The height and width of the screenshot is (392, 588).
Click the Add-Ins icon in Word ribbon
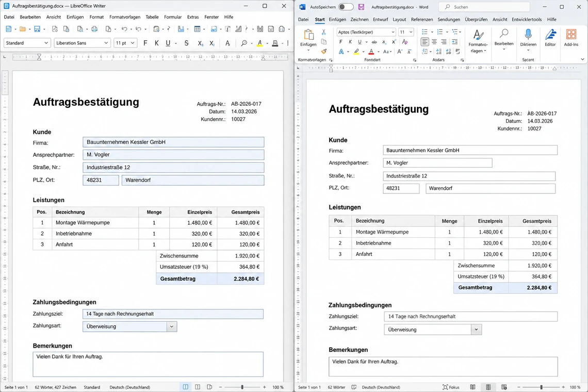571,35
